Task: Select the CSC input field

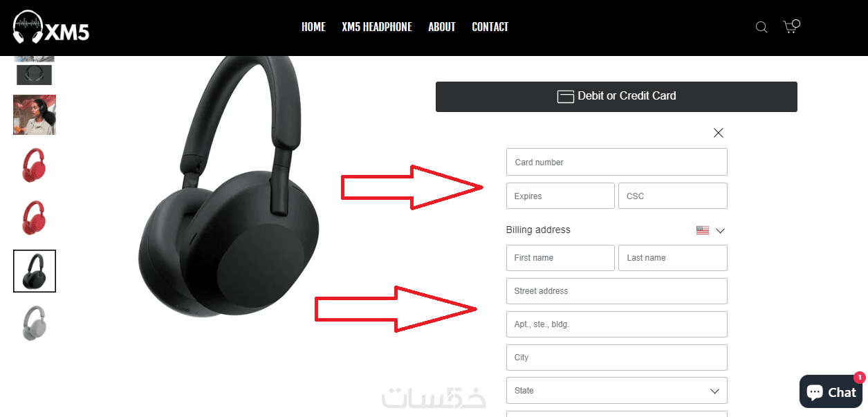Action: point(673,196)
